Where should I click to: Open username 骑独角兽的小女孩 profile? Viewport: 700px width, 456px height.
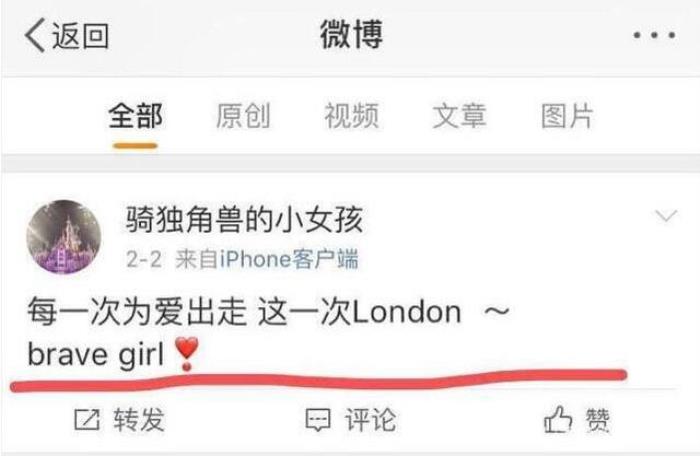coord(244,219)
